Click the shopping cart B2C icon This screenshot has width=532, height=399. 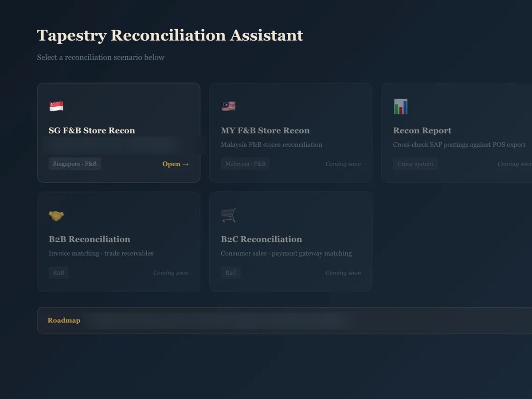pyautogui.click(x=228, y=215)
